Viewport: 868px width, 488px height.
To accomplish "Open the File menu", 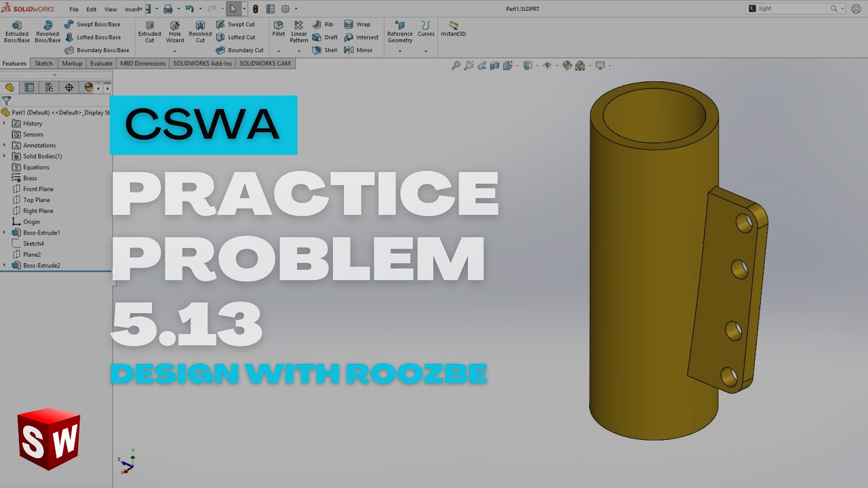I will coord(74,9).
